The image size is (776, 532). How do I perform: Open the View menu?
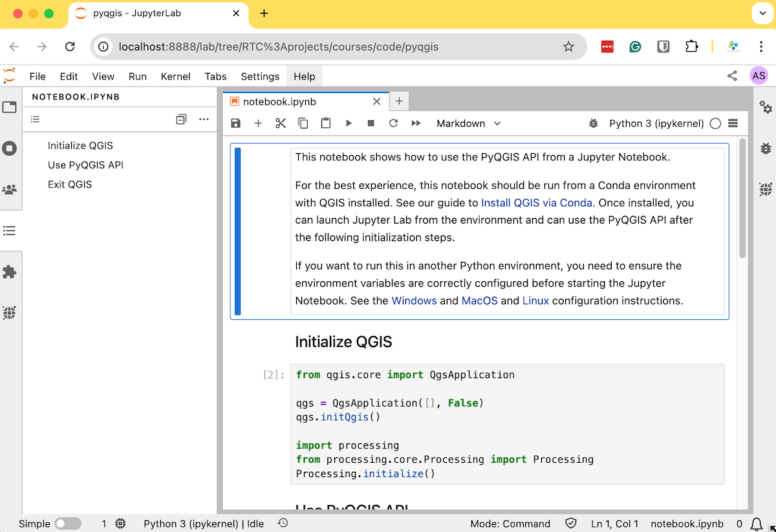click(x=103, y=76)
